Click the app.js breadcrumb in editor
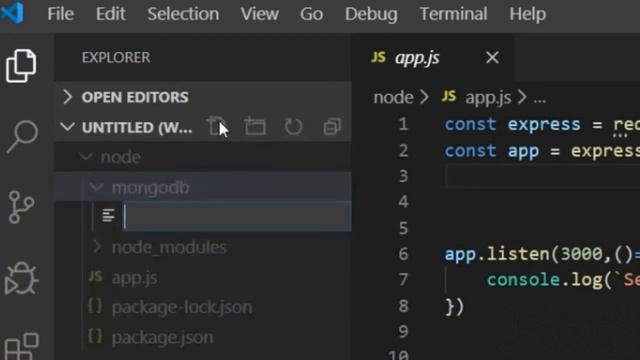Screen dimensions: 640x360 pyautogui.click(x=488, y=98)
